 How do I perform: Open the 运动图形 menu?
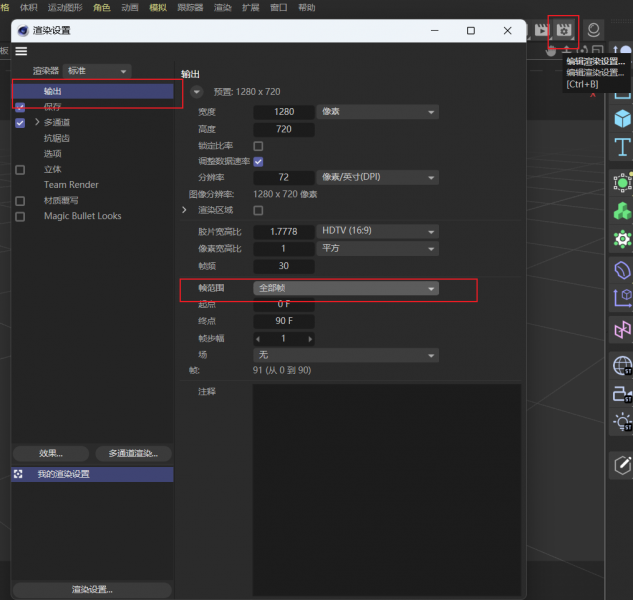coord(65,8)
